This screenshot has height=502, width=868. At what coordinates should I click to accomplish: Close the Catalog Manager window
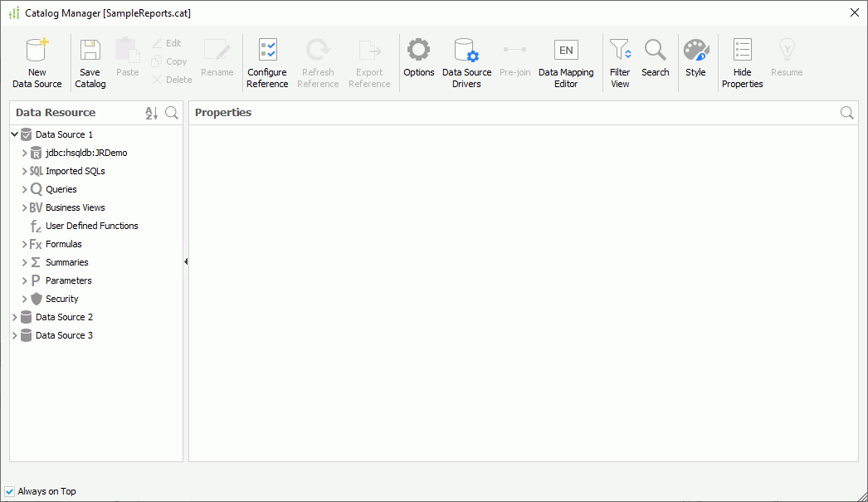(x=855, y=12)
